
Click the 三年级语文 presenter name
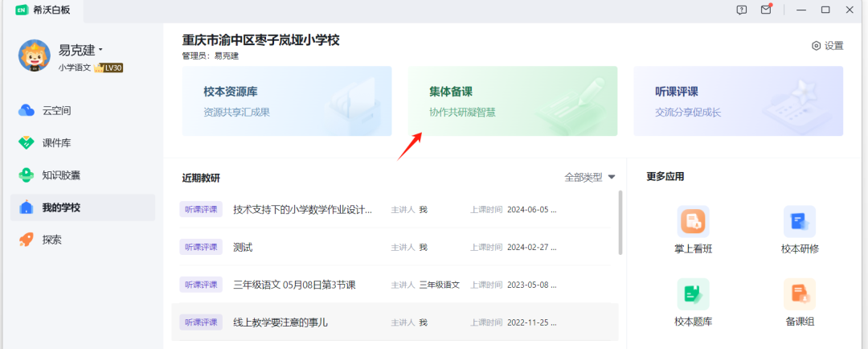[x=440, y=285]
